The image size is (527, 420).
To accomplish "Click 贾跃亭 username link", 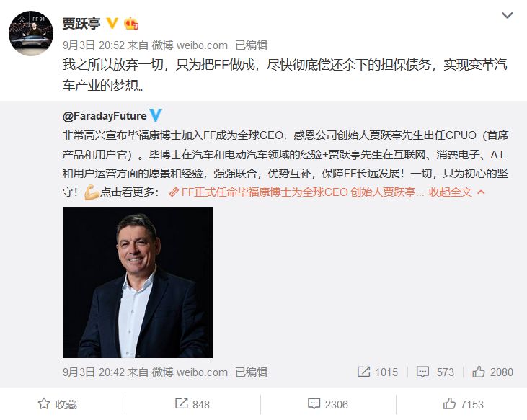I will pyautogui.click(x=81, y=24).
